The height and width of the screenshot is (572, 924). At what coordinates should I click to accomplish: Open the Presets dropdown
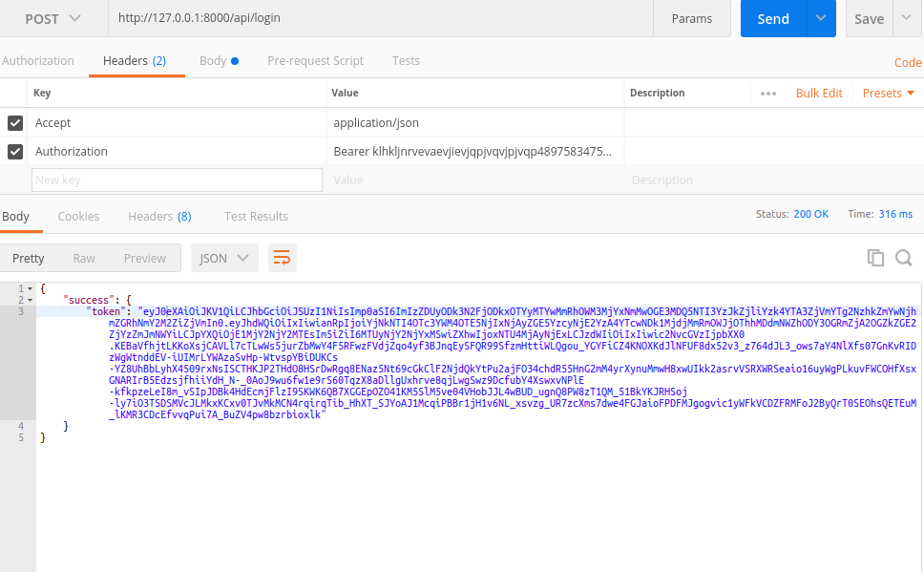888,94
